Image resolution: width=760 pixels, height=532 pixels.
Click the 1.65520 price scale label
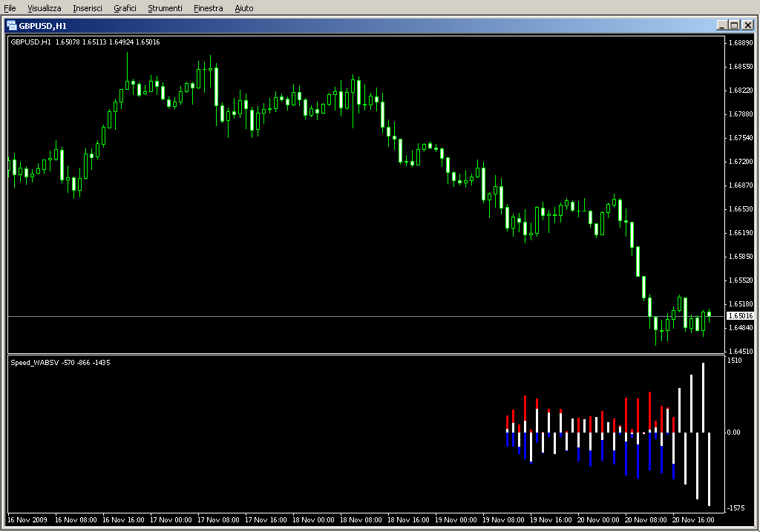click(741, 280)
